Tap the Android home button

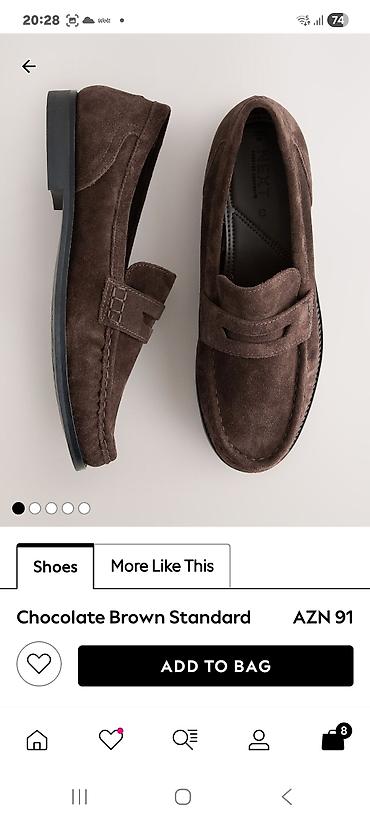[182, 797]
